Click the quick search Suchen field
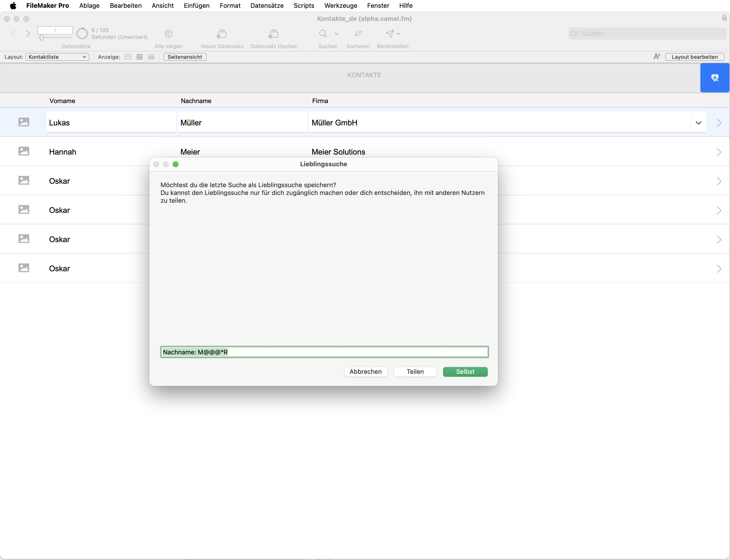 click(647, 34)
